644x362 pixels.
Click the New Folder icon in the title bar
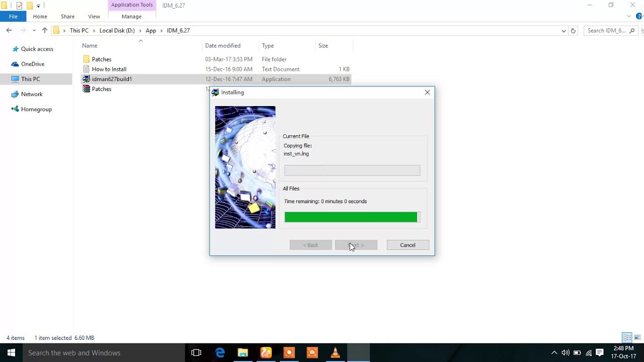click(x=30, y=6)
